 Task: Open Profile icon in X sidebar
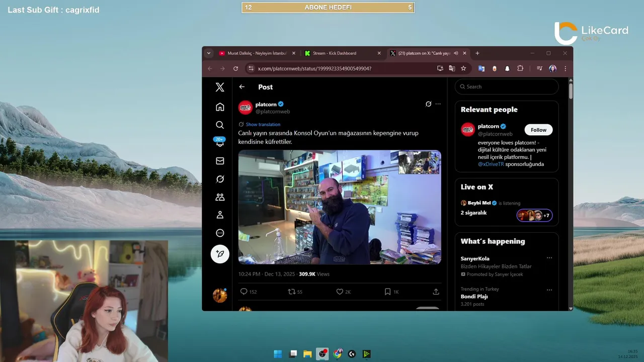tap(220, 215)
